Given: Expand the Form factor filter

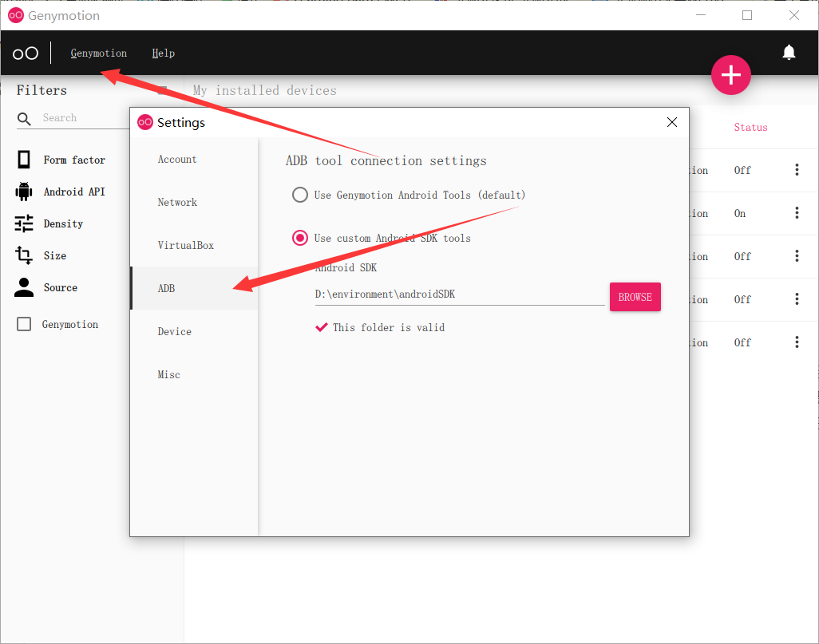Looking at the screenshot, I should (74, 160).
